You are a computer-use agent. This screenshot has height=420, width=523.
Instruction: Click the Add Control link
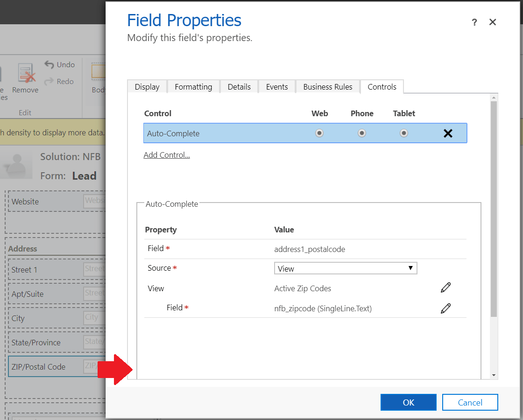click(167, 155)
